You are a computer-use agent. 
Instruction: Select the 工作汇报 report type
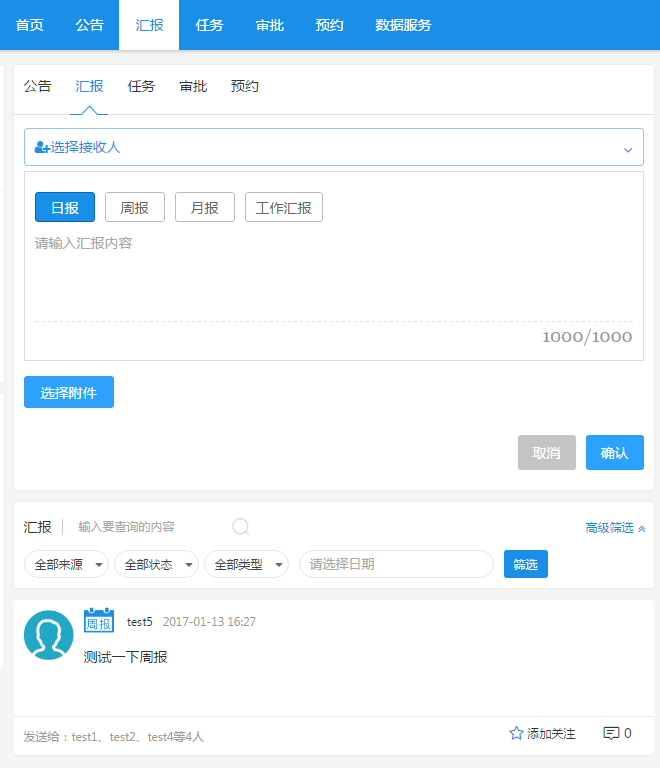284,207
